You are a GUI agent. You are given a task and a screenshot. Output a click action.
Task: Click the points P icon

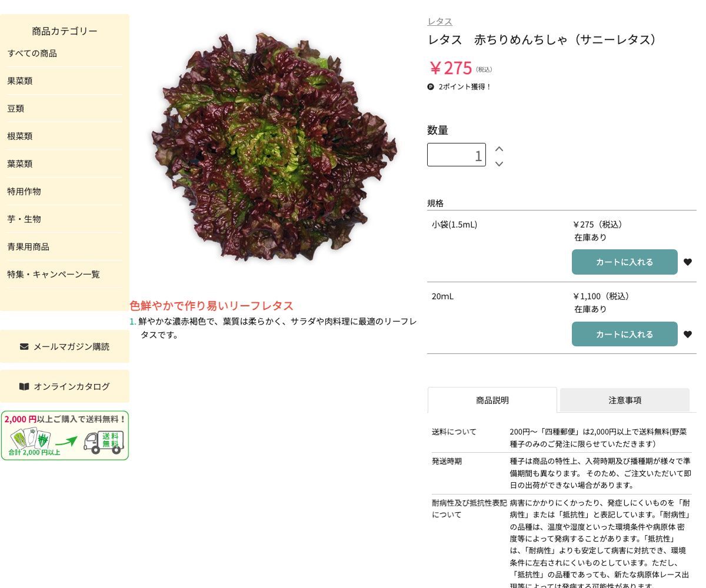[431, 87]
